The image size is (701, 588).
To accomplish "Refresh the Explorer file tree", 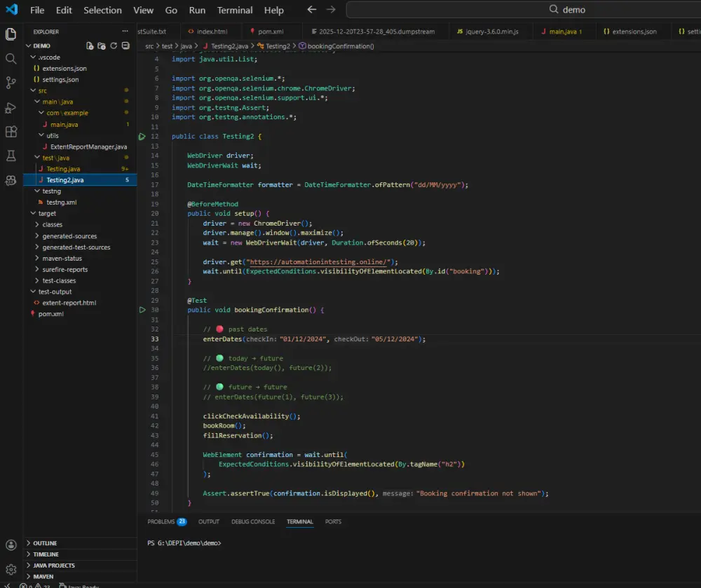I will tap(114, 46).
